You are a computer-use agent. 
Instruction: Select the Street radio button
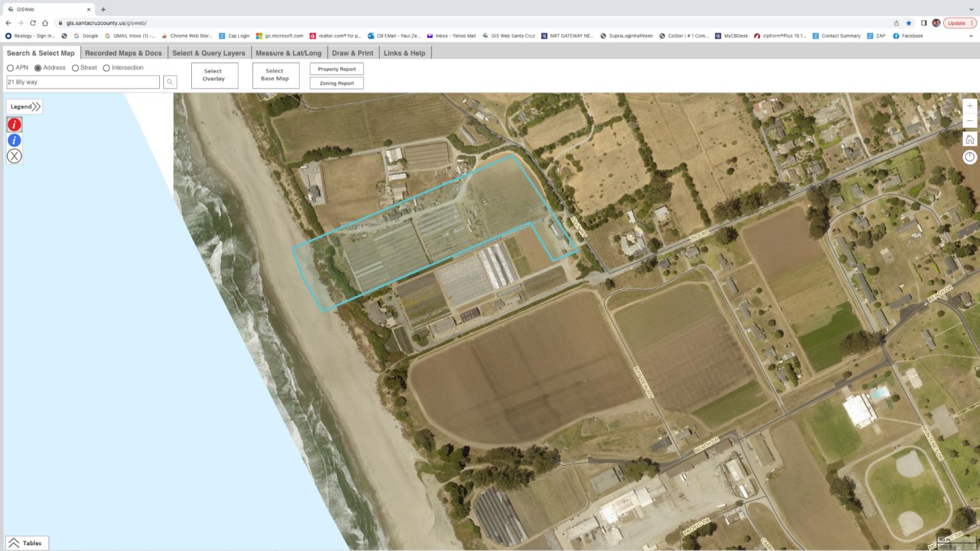click(x=76, y=68)
